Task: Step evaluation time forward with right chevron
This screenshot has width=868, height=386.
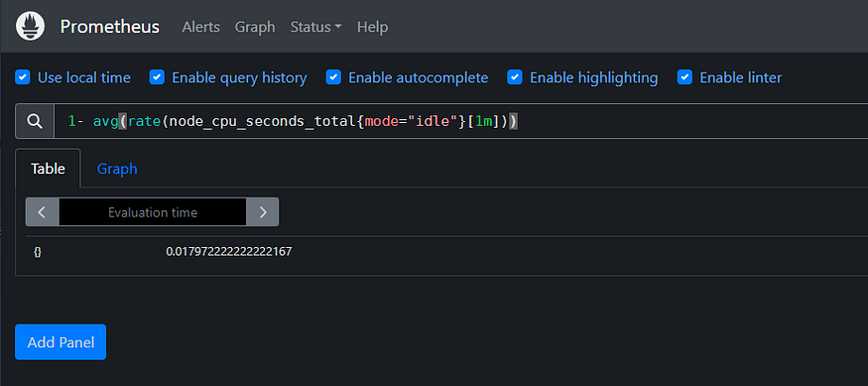Action: (x=263, y=212)
